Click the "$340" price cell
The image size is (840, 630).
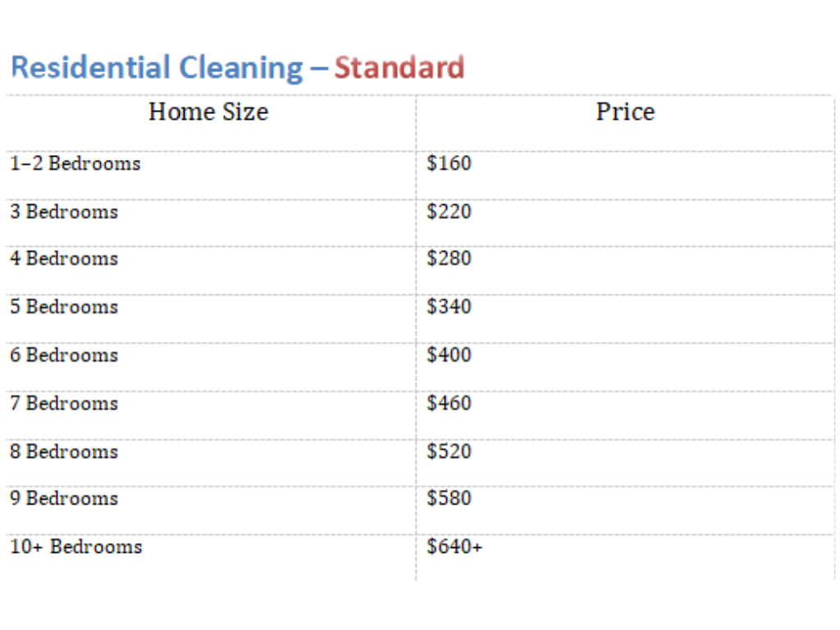(450, 307)
